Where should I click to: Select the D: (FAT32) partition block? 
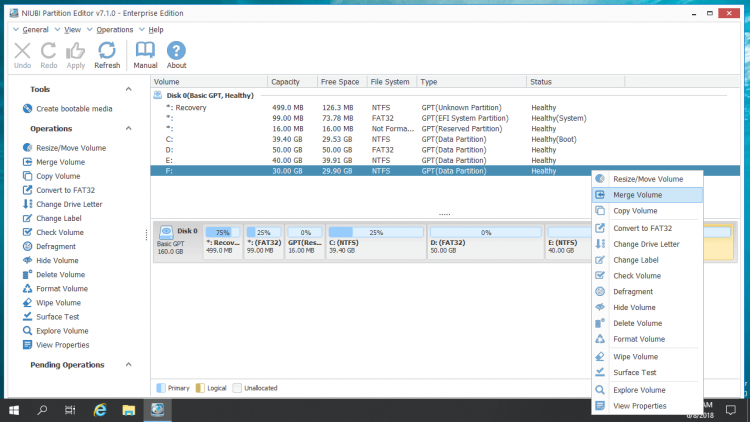pyautogui.click(x=485, y=242)
